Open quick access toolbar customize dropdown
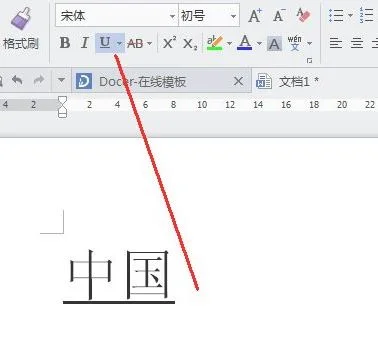The height and width of the screenshot is (360, 378). [61, 80]
